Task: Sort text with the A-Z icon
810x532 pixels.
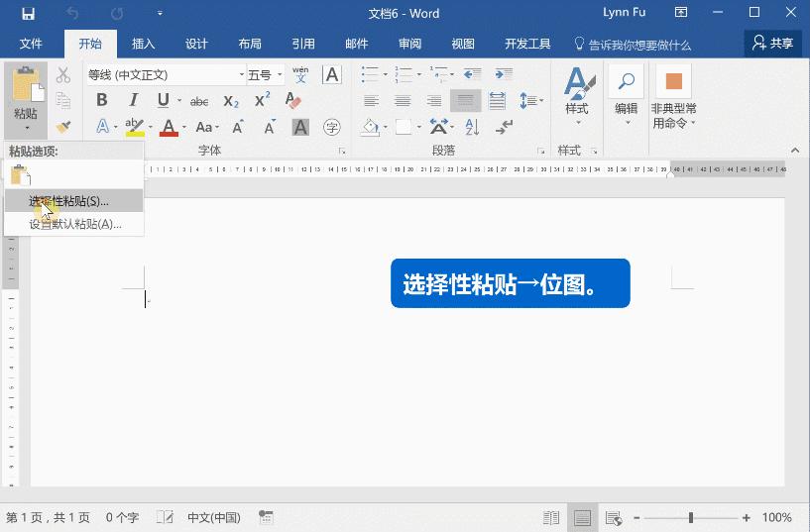Action: pyautogui.click(x=472, y=127)
